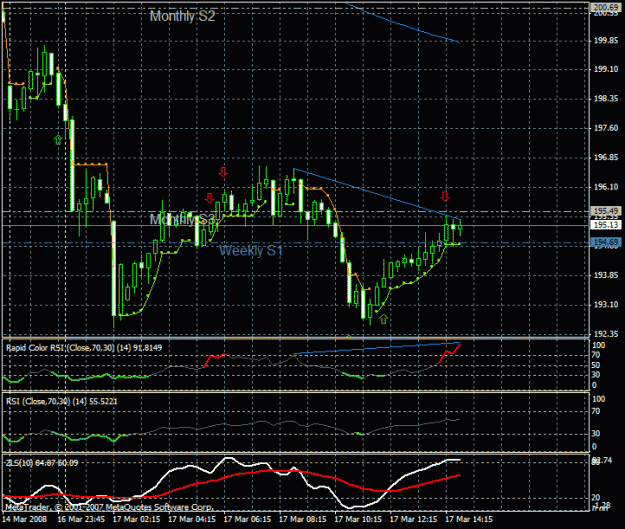Click the 17 Mar 04:15 time label
Screen dimensions: 625x529
[x=192, y=519]
